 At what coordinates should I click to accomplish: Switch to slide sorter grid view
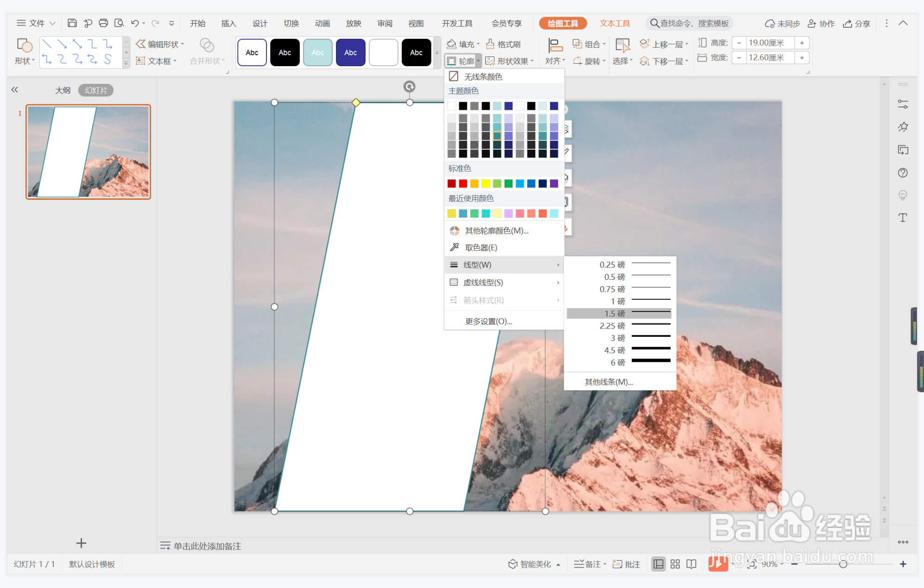pos(675,564)
